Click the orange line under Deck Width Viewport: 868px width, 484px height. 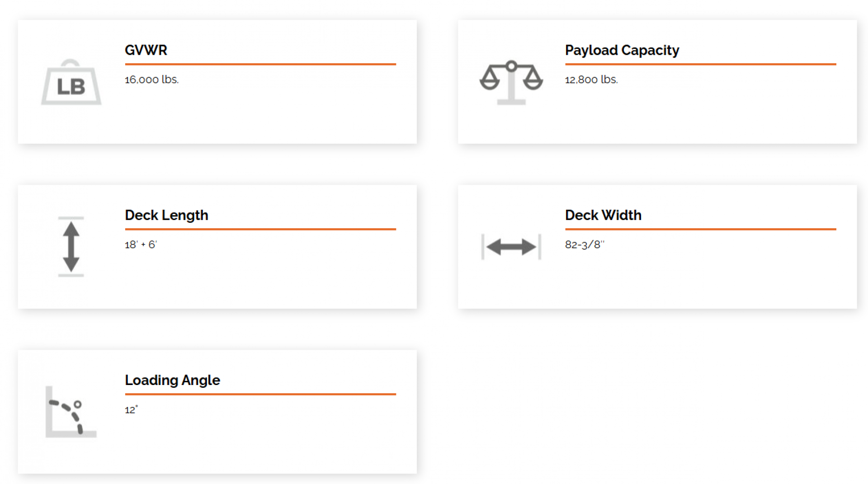coord(700,229)
